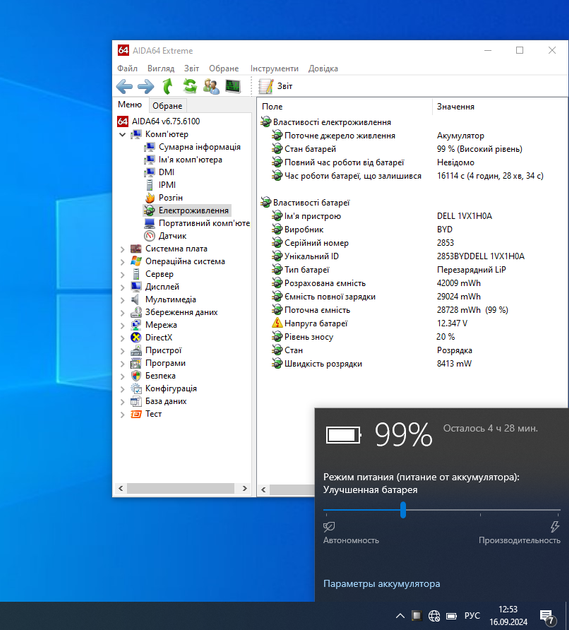The image size is (569, 630).
Task: Click the Програми icon in tree
Action: click(136, 363)
